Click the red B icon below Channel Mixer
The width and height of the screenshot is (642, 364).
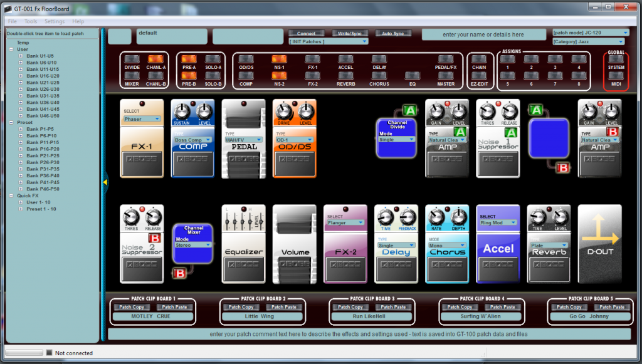point(179,273)
